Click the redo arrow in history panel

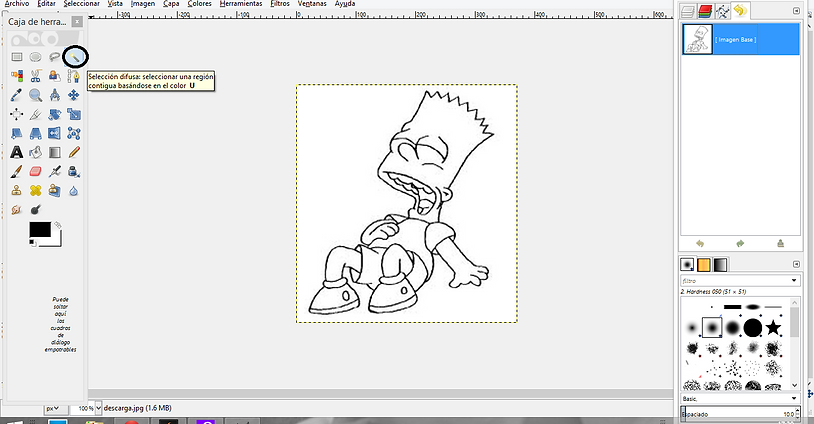[740, 243]
